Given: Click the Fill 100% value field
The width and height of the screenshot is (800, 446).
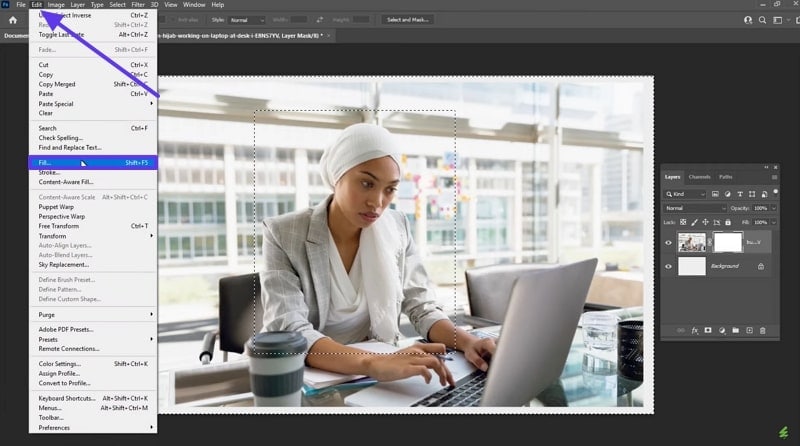Looking at the screenshot, I should pyautogui.click(x=760, y=222).
